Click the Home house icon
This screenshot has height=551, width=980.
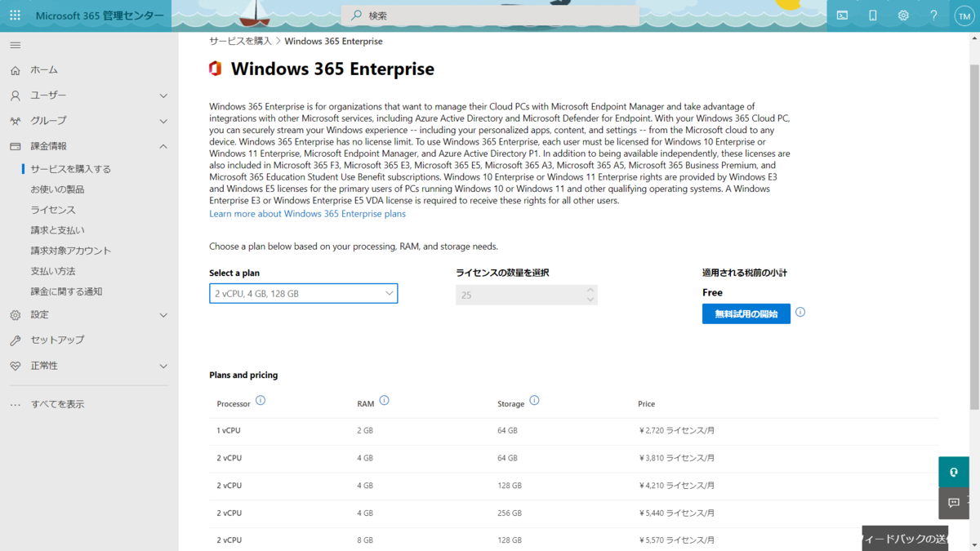coord(15,70)
